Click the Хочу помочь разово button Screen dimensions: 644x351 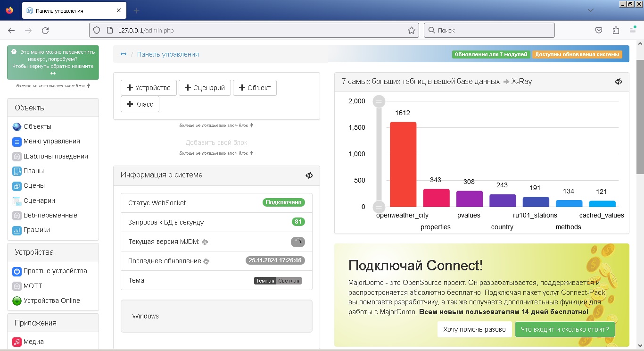[x=474, y=329]
